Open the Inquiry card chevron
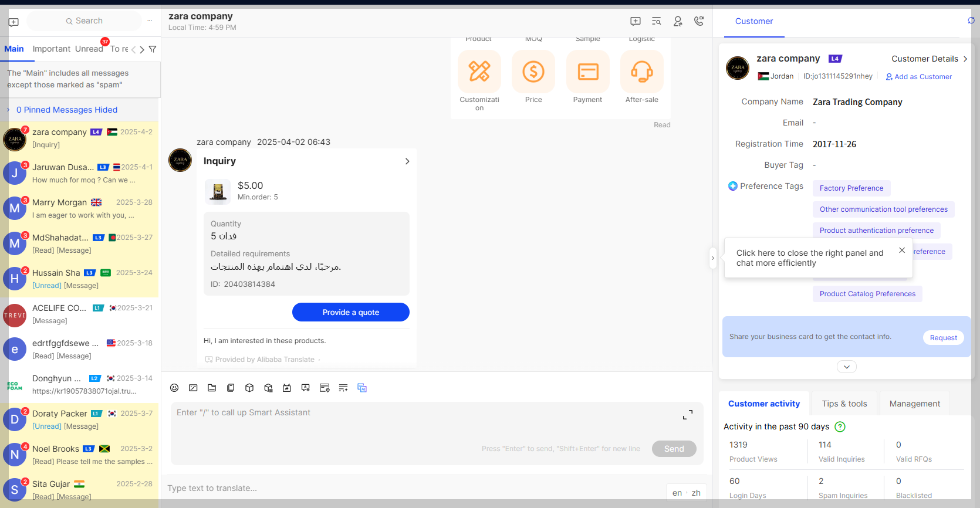This screenshot has width=980, height=508. 407,161
